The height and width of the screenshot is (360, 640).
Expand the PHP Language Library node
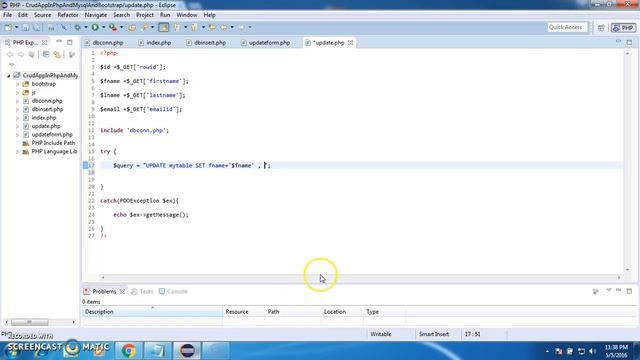coord(18,152)
